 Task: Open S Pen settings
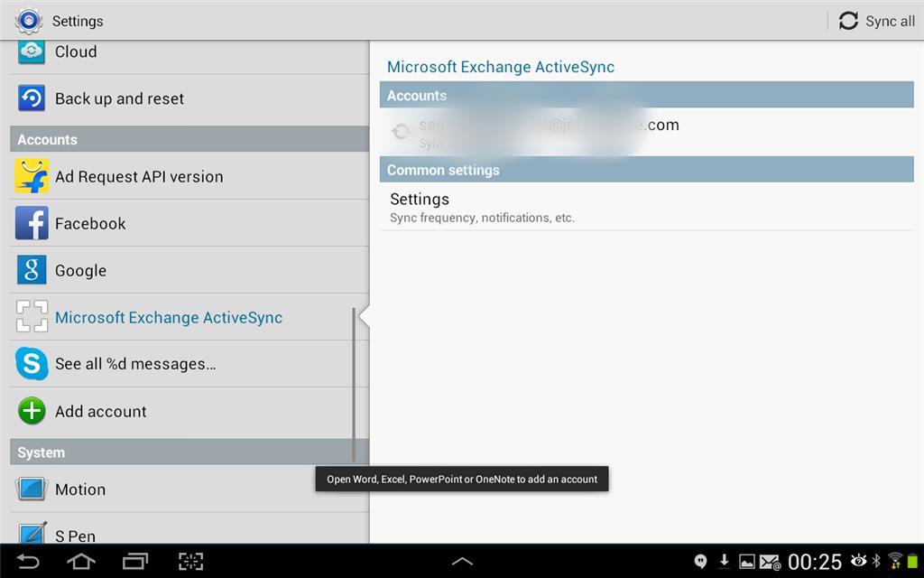pyautogui.click(x=189, y=528)
